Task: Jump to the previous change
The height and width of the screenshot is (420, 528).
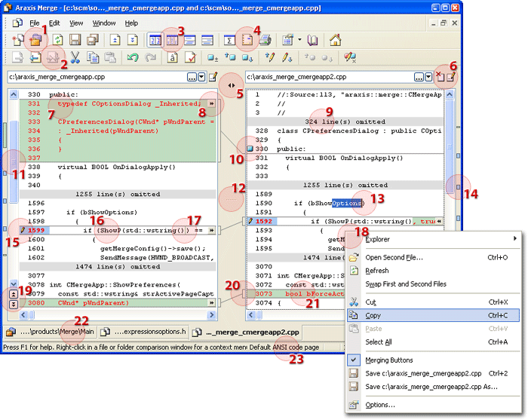Action: [x=115, y=40]
